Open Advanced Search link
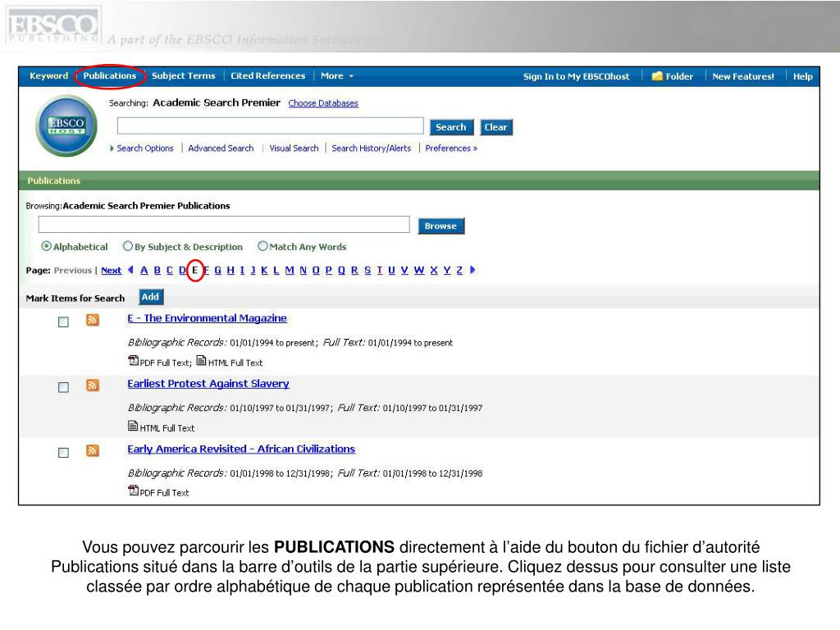 pos(221,148)
